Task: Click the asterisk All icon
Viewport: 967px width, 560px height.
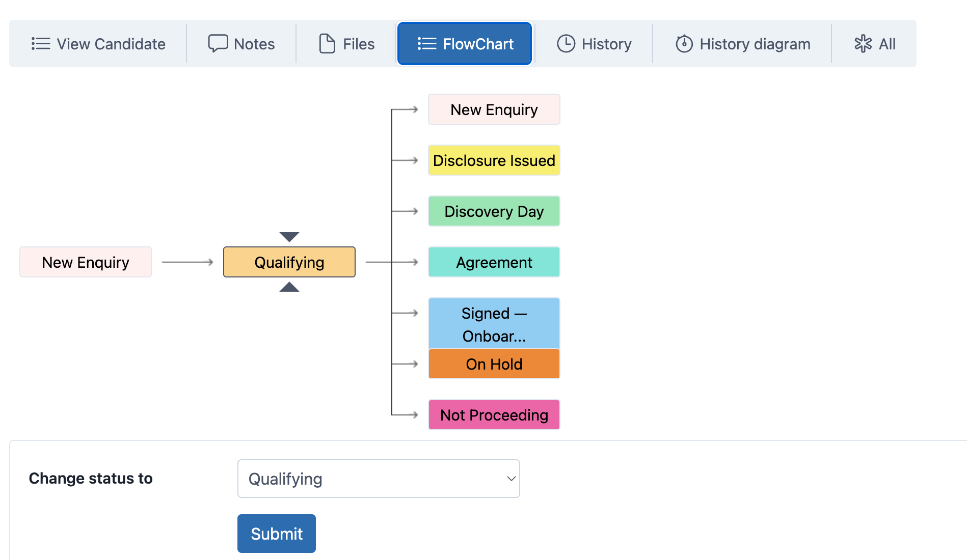Action: click(x=863, y=44)
